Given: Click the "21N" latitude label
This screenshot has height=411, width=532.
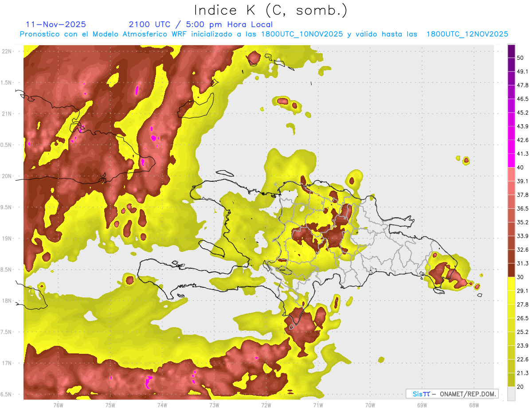Looking at the screenshot, I should (7, 114).
